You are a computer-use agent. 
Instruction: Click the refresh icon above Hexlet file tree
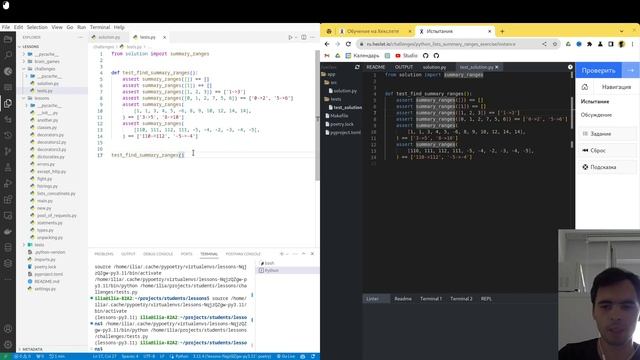[357, 67]
